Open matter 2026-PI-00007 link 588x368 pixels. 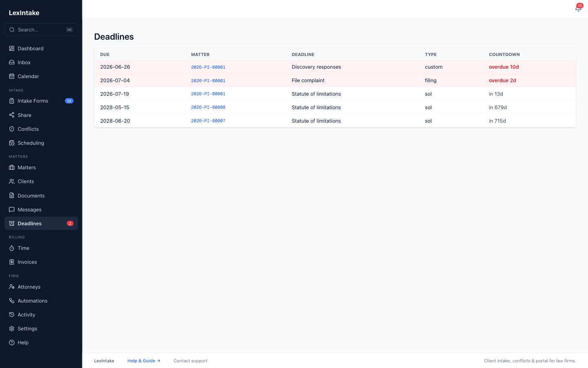pyautogui.click(x=208, y=121)
